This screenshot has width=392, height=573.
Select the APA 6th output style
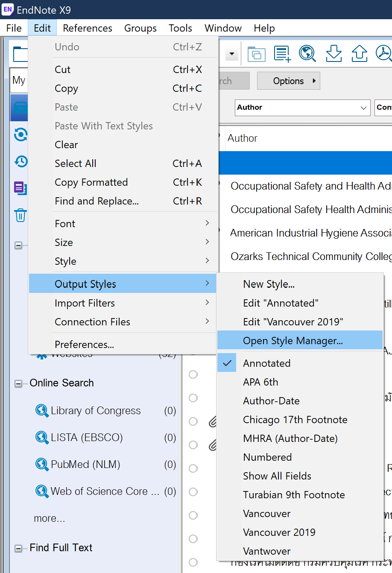[x=300, y=382]
